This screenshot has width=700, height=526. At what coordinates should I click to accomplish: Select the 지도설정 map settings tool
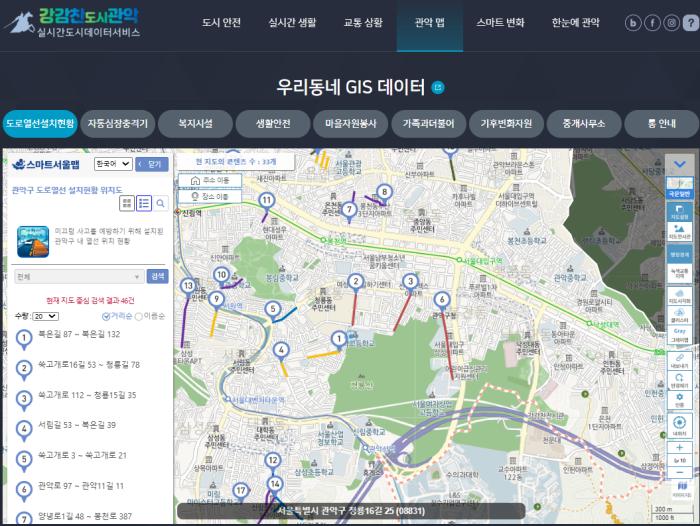click(x=679, y=212)
